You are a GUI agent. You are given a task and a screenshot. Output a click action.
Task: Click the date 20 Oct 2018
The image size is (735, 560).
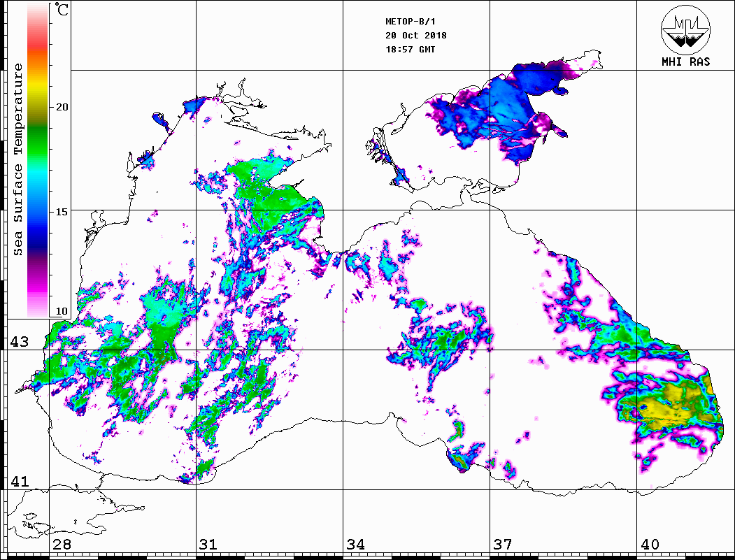tap(416, 36)
